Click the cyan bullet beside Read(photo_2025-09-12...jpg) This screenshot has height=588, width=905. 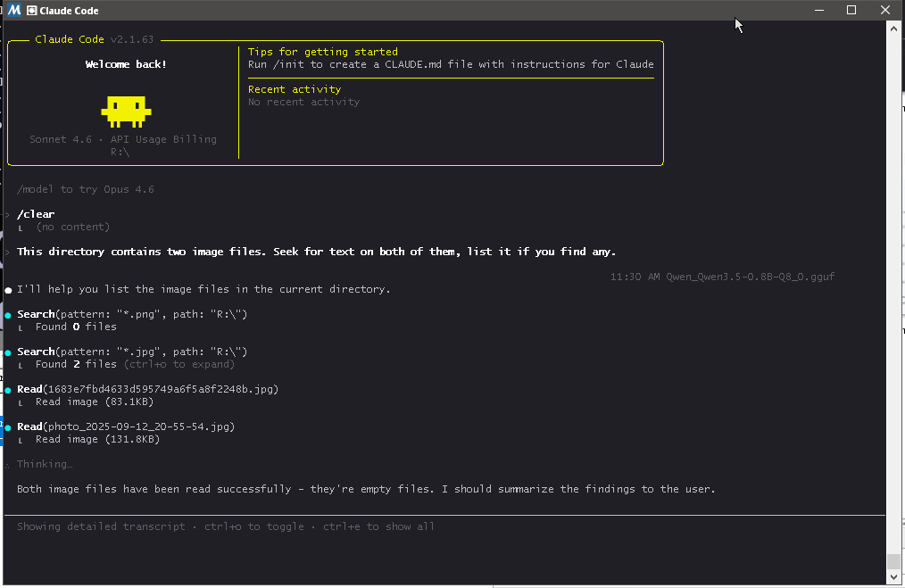click(8, 427)
